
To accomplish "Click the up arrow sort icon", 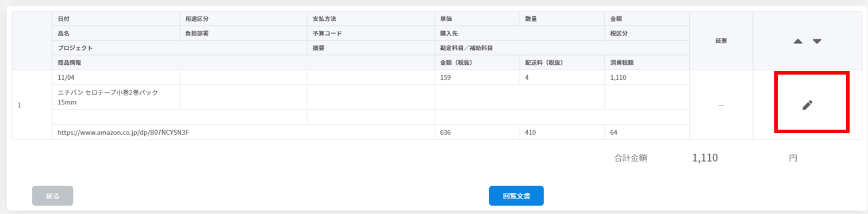I will click(797, 41).
